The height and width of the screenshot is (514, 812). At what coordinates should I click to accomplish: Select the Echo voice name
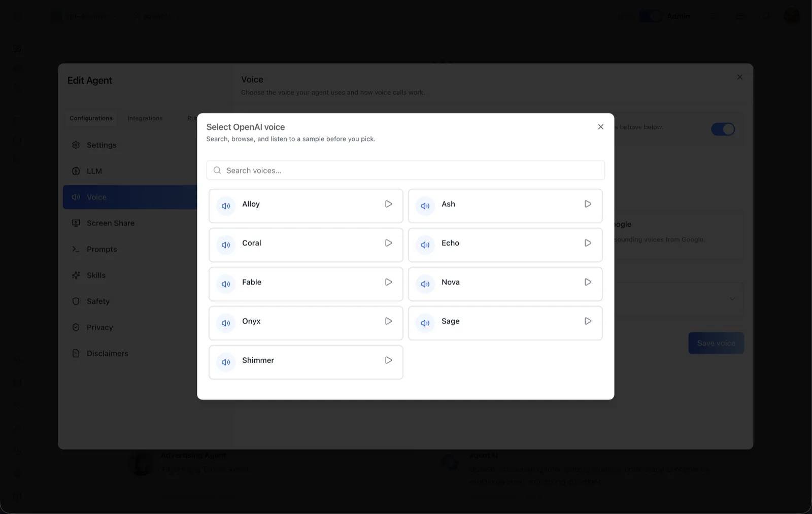click(450, 243)
